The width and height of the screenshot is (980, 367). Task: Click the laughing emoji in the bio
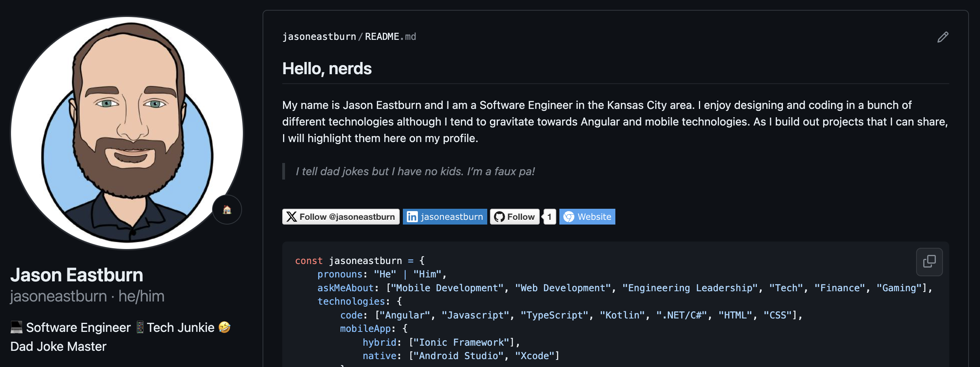[x=224, y=327]
